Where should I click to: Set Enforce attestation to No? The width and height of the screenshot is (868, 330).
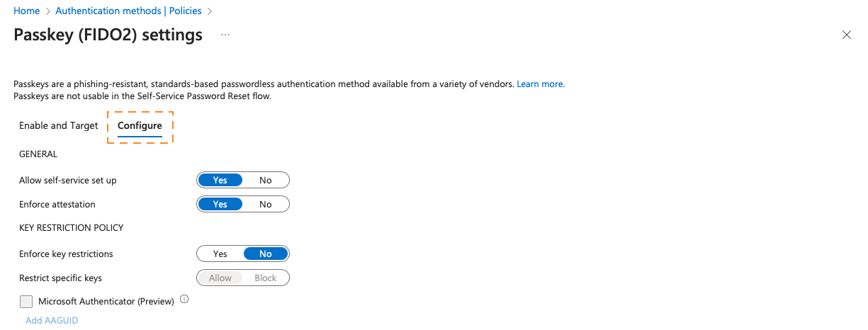pyautogui.click(x=265, y=204)
